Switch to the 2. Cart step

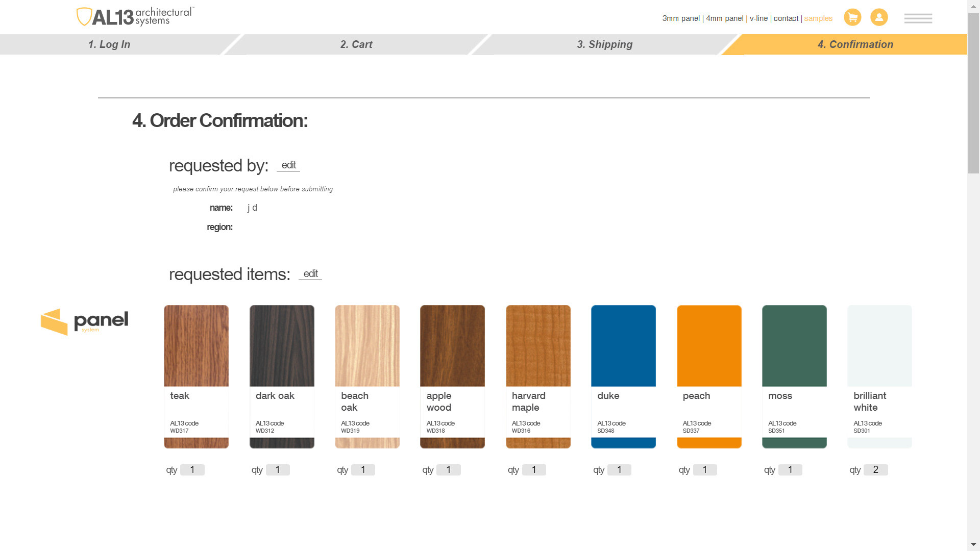pyautogui.click(x=356, y=44)
